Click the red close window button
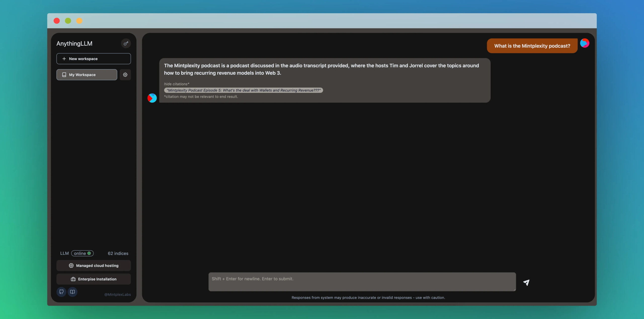The height and width of the screenshot is (319, 644). [57, 21]
